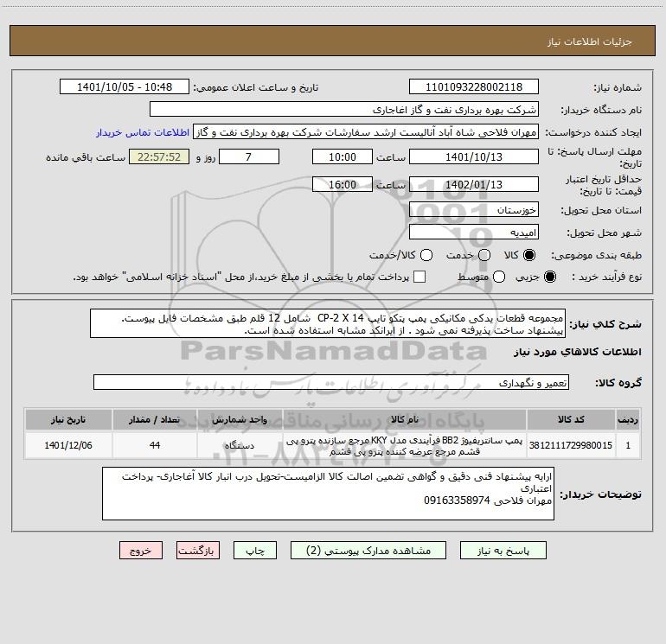Click the نام کالا column header
The width and height of the screenshot is (666, 644).
(x=405, y=419)
